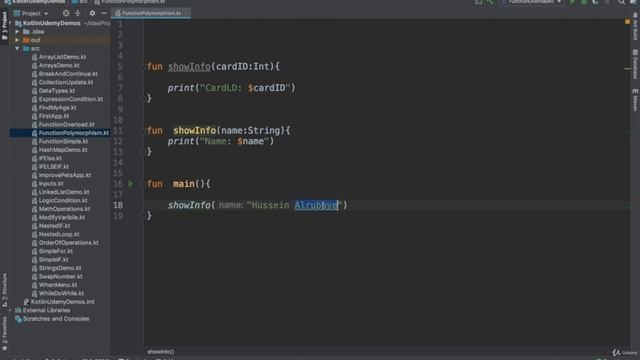Open FunctionSimple.kt file
The height and width of the screenshot is (360, 640).
click(63, 142)
